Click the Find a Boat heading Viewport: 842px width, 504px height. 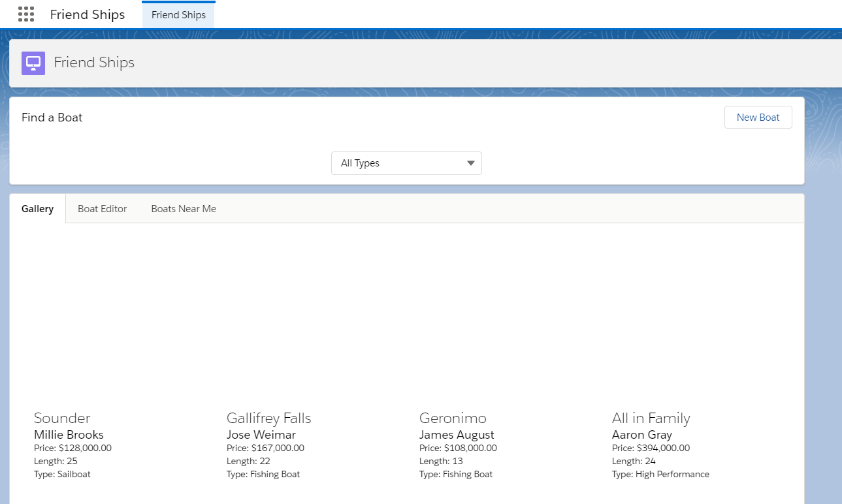(52, 118)
